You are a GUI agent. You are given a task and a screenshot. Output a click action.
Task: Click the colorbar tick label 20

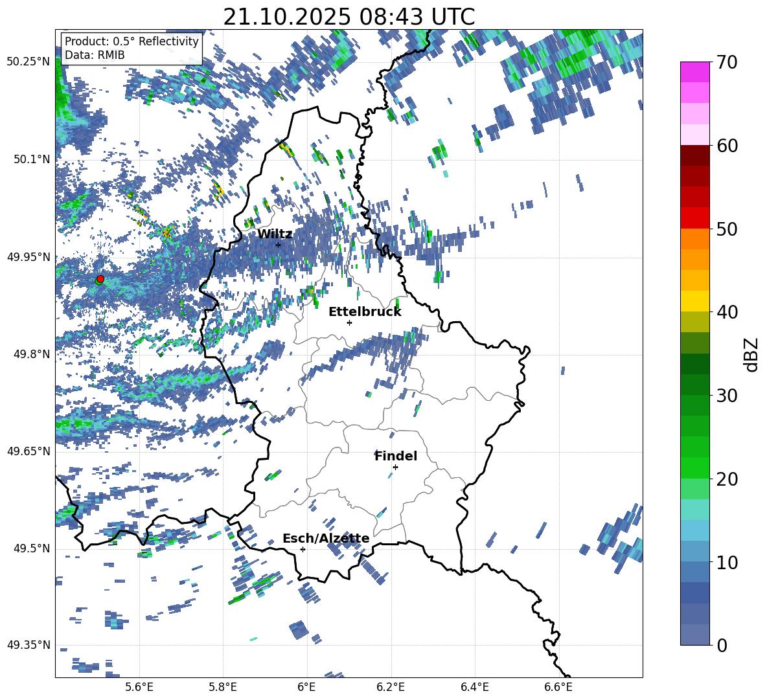coord(727,479)
